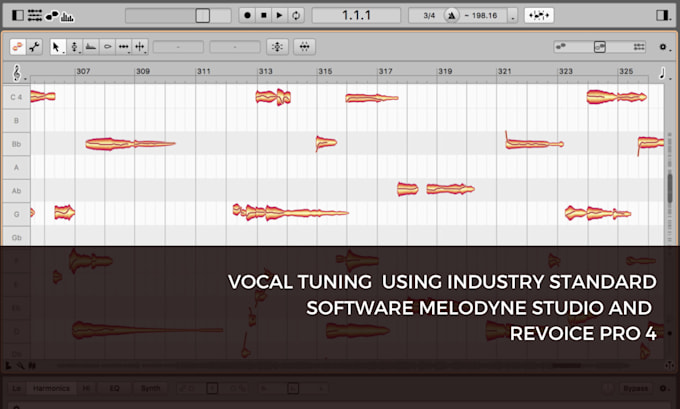Select the Amplitude tool

coord(108,46)
